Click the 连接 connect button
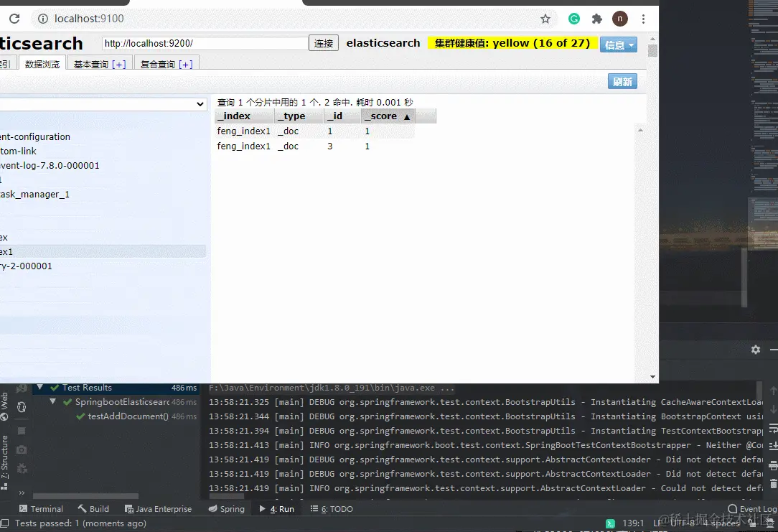 (324, 43)
